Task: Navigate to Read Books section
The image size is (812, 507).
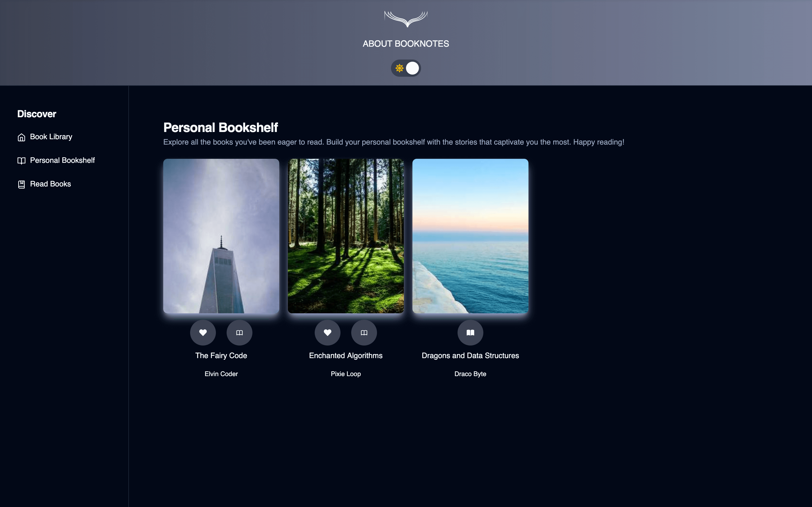Action: pyautogui.click(x=50, y=184)
